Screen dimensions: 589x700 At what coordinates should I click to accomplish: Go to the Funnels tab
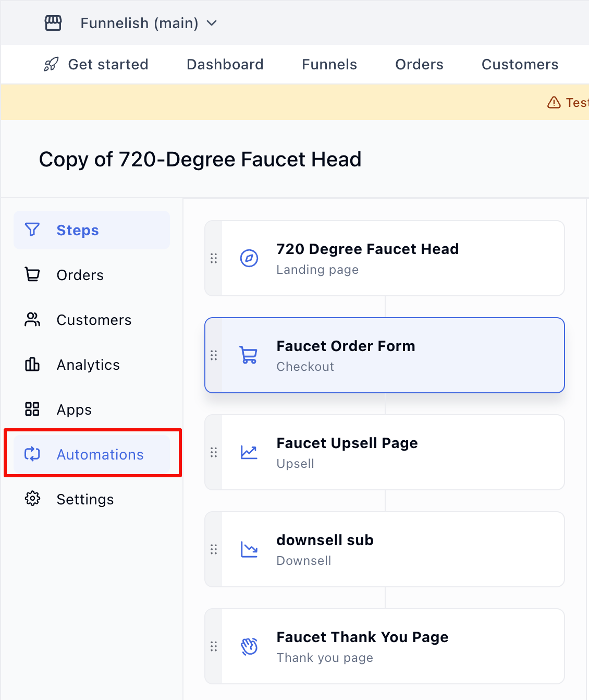[329, 64]
